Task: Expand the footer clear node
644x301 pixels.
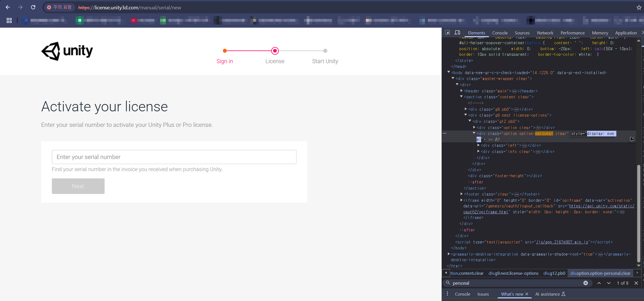Action: [462, 194]
